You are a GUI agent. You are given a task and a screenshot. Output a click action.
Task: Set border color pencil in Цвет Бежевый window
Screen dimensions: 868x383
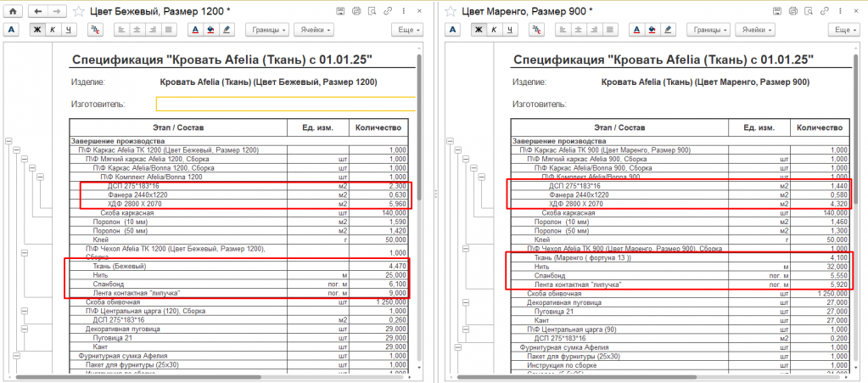coord(227,30)
